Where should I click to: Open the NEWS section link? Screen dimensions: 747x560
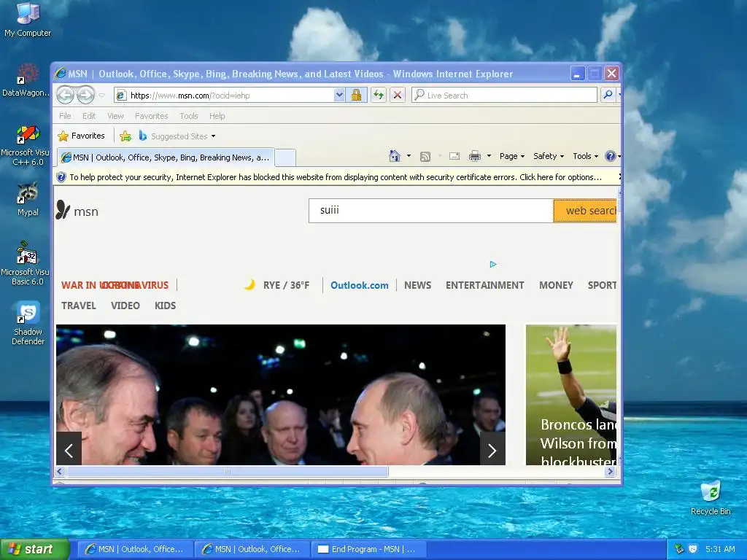tap(418, 285)
